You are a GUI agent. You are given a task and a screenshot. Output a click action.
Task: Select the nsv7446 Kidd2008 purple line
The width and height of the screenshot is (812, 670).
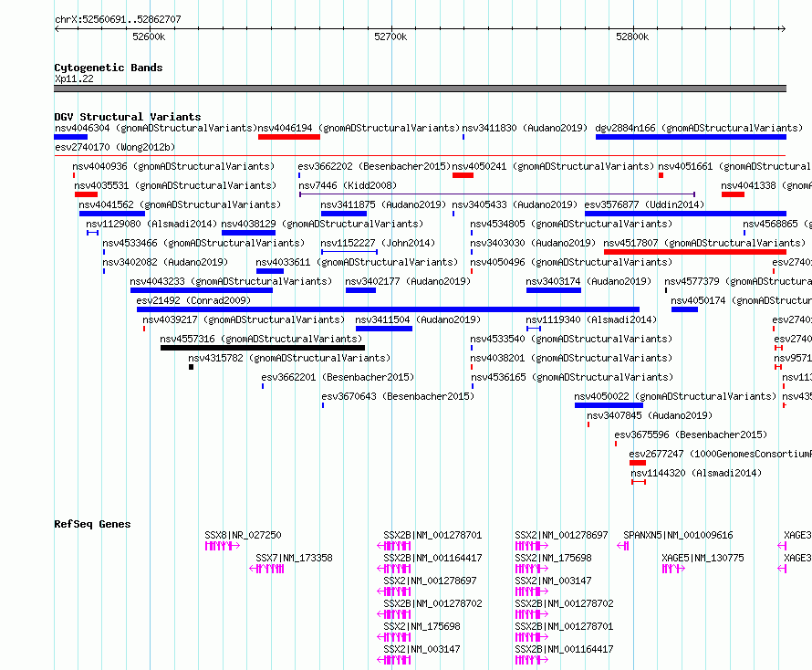click(497, 194)
